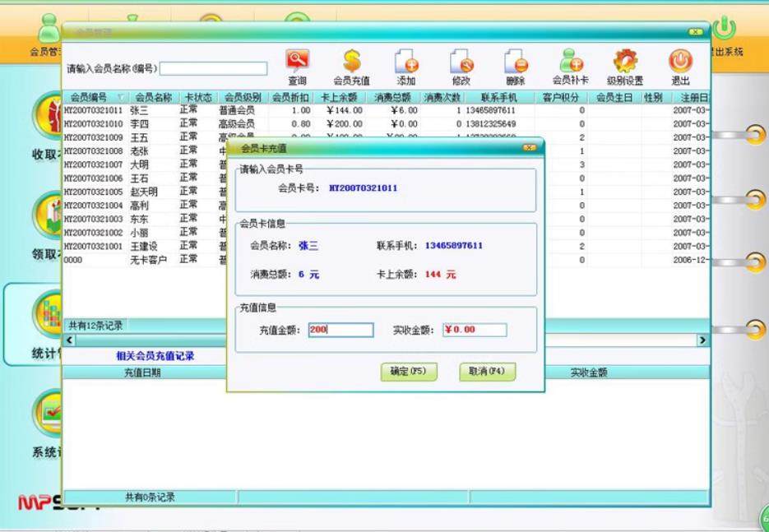
Task: Click scrollbar right arrow under member table
Action: [702, 340]
